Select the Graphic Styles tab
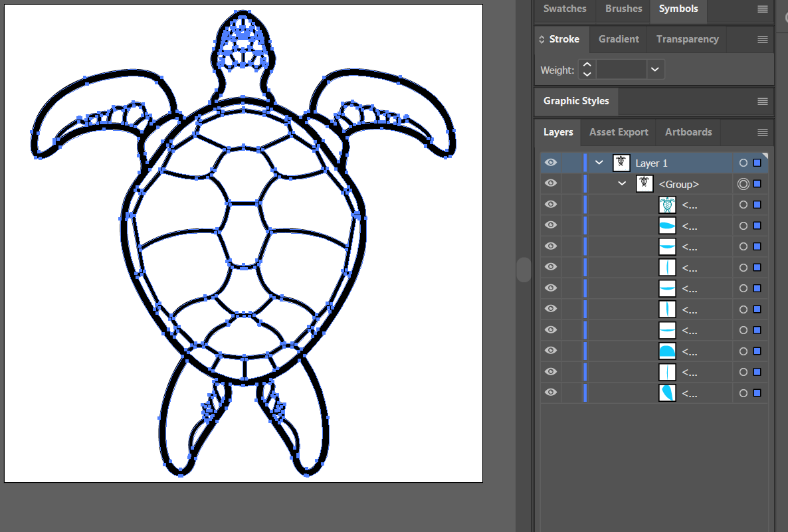 576,101
